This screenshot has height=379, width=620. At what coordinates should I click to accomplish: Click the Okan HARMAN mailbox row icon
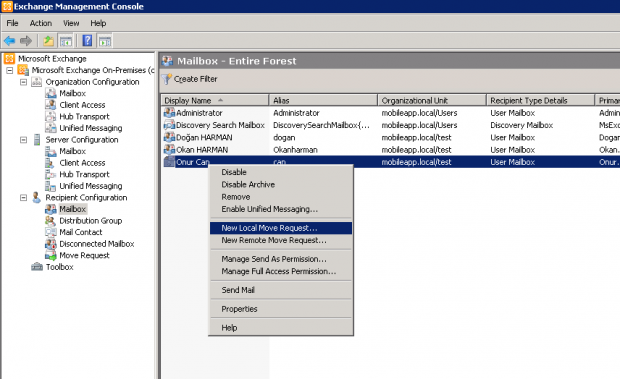[169, 149]
